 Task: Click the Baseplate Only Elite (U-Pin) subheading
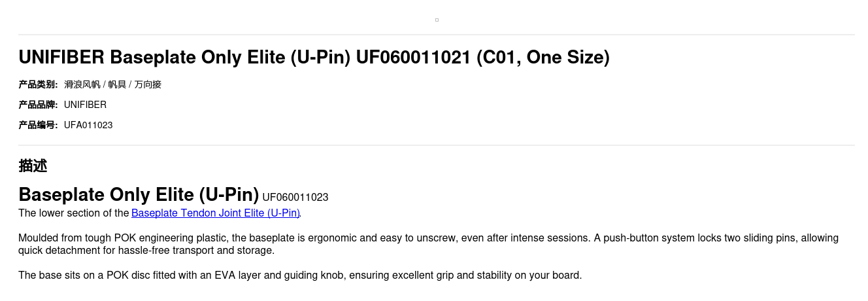[x=139, y=195]
